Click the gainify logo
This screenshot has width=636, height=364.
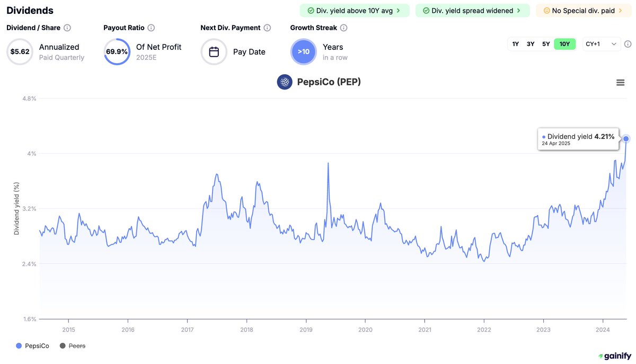[614, 356]
